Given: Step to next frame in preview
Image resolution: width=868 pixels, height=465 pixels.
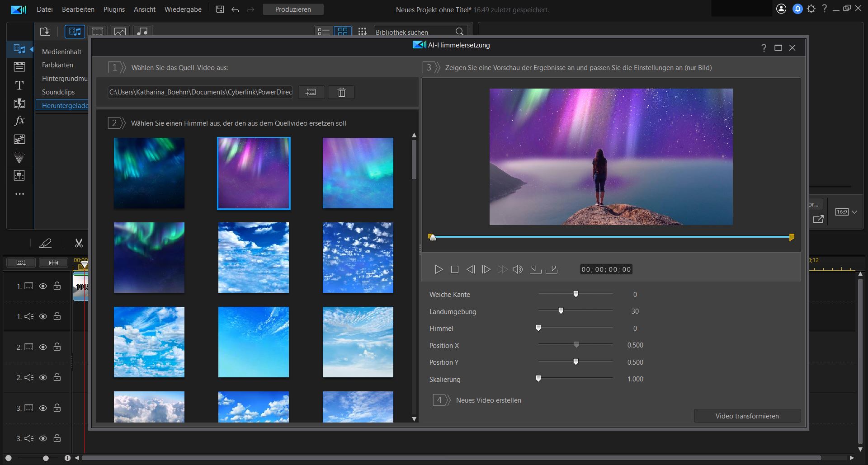Looking at the screenshot, I should (486, 269).
